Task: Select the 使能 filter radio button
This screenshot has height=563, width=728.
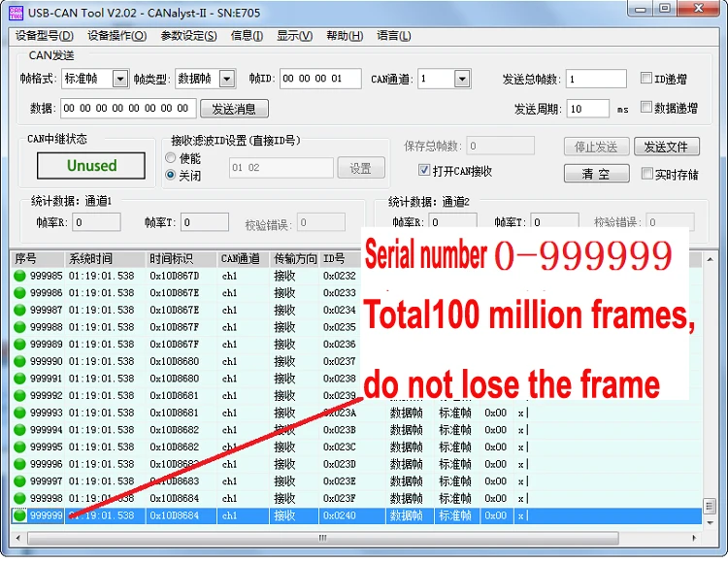Action: coord(171,158)
